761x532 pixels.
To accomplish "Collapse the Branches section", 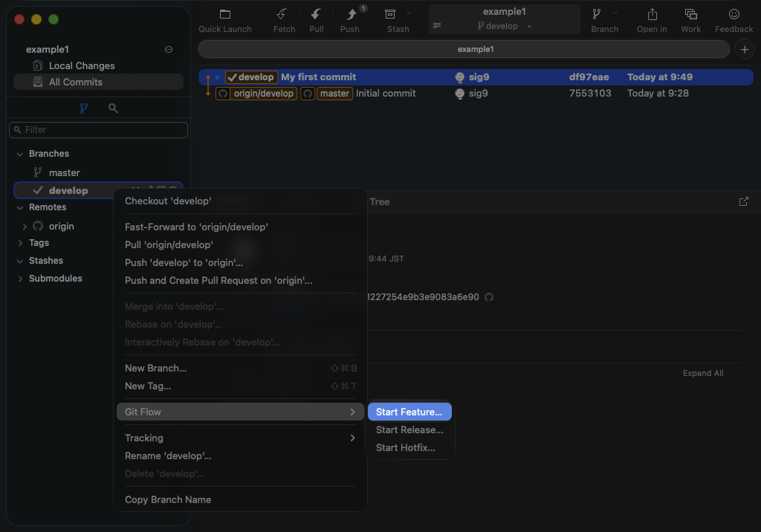I will pos(19,154).
